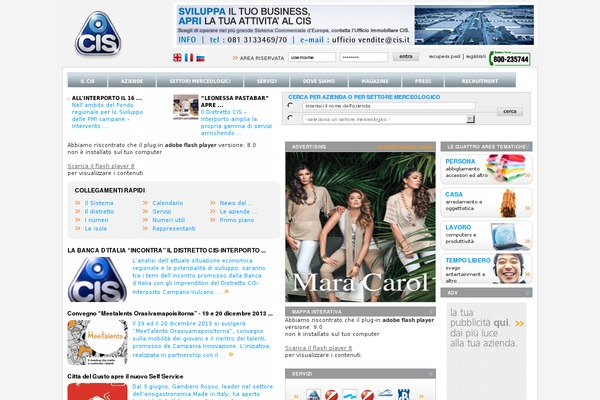The width and height of the screenshot is (600, 400).
Task: Open the Il distretto quick link
Action: [99, 211]
